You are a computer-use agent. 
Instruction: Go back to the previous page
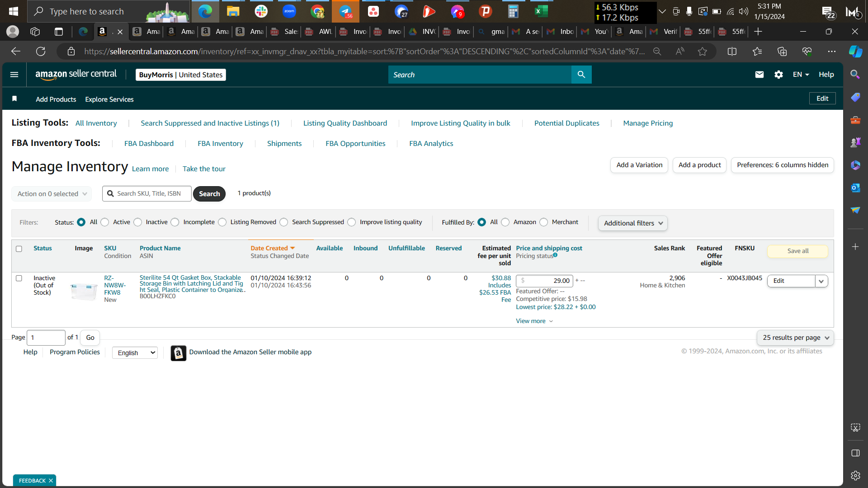[16, 52]
